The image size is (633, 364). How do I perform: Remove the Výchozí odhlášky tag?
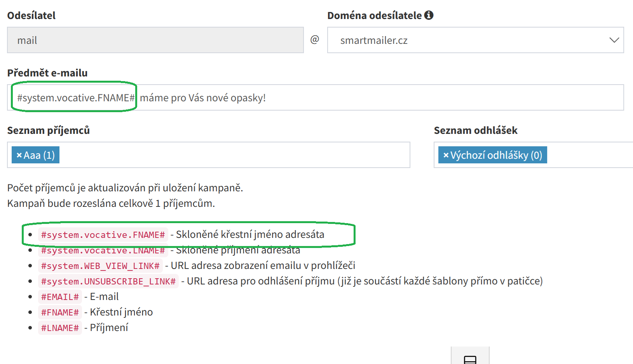[x=446, y=155]
